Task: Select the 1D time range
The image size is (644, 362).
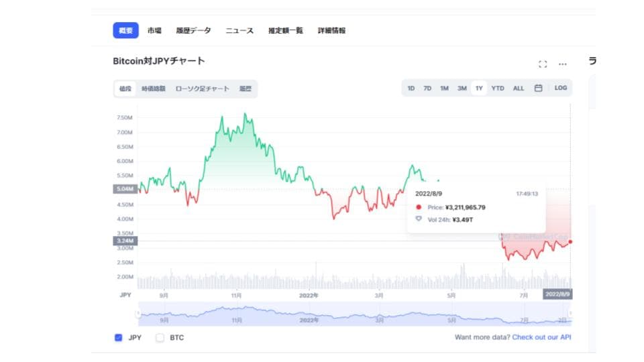Action: point(411,88)
